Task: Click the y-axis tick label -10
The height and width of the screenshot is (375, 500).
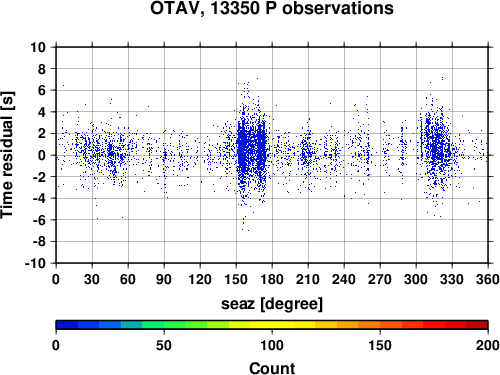Action: (x=35, y=263)
